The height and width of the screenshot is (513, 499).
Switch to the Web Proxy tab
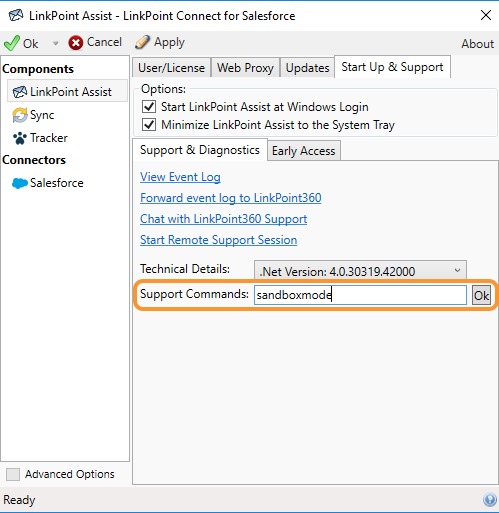pyautogui.click(x=245, y=68)
